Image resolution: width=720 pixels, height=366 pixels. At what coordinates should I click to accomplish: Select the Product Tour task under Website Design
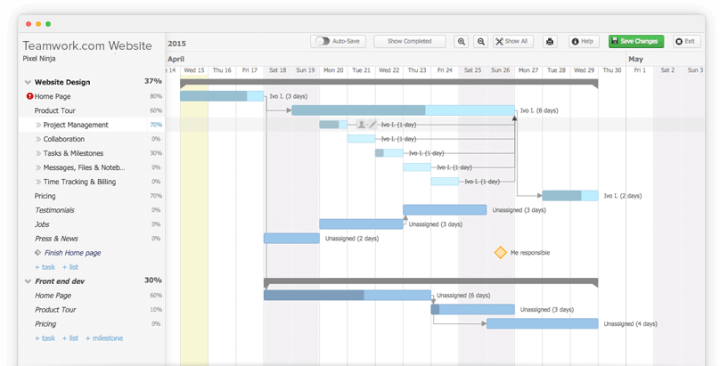click(x=55, y=111)
